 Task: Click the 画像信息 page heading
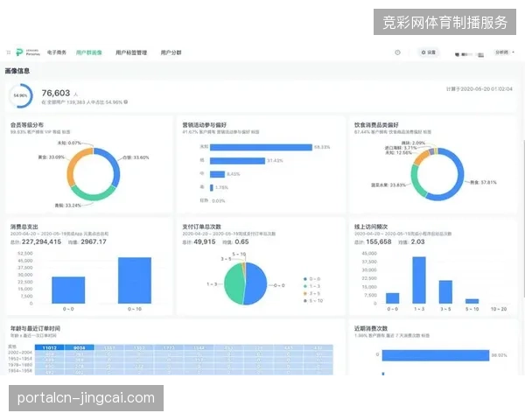[x=17, y=71]
